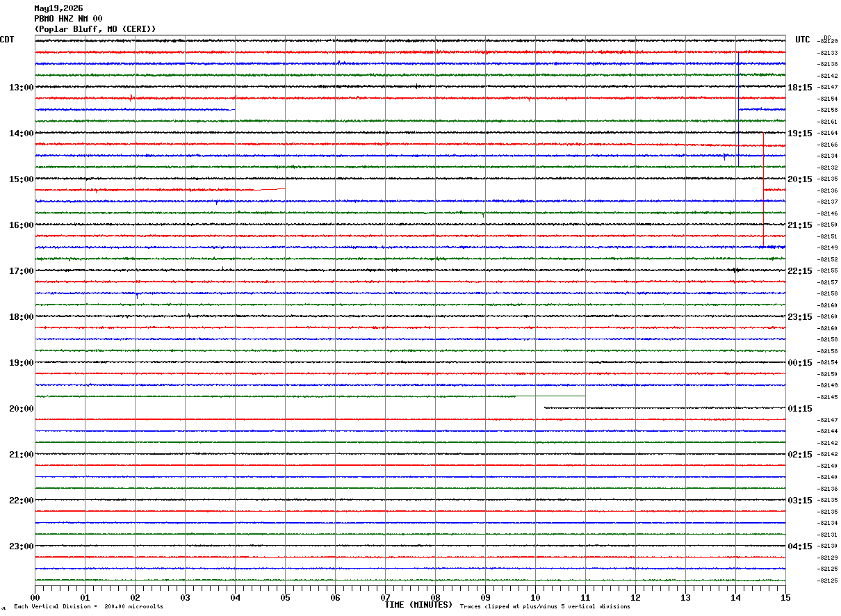Click the 23:00 CDT time label
This screenshot has height=616, width=841.
[x=21, y=546]
